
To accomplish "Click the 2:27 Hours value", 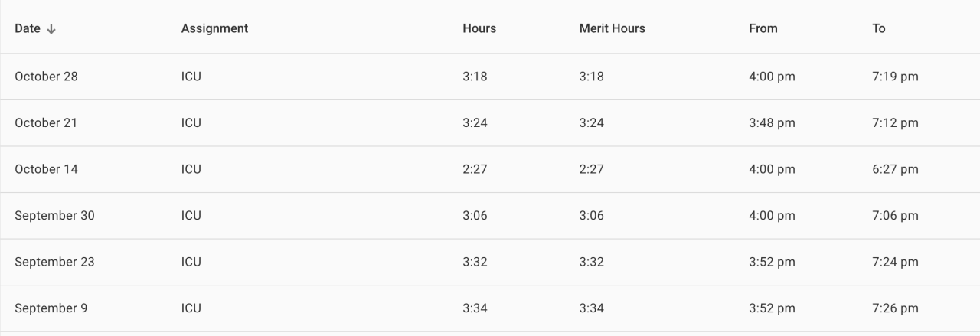I will (x=475, y=169).
